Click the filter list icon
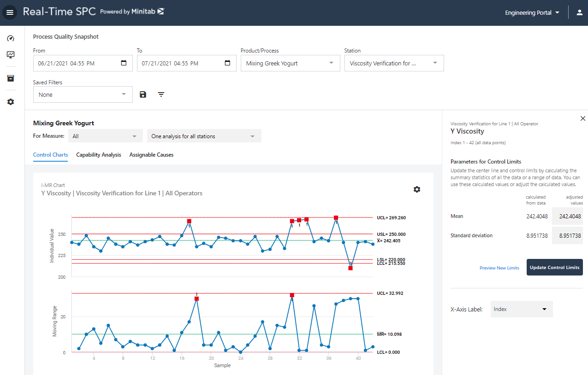The image size is (588, 375). pyautogui.click(x=161, y=94)
